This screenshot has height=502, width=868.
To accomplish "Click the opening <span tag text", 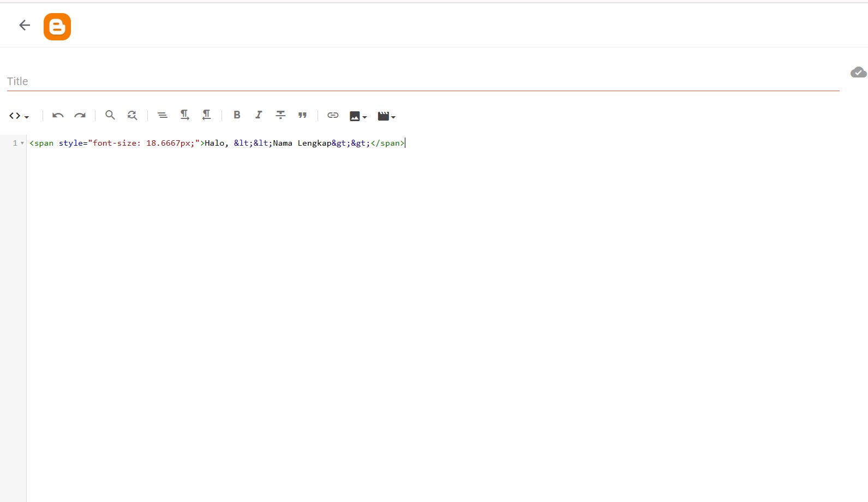I will pos(41,143).
